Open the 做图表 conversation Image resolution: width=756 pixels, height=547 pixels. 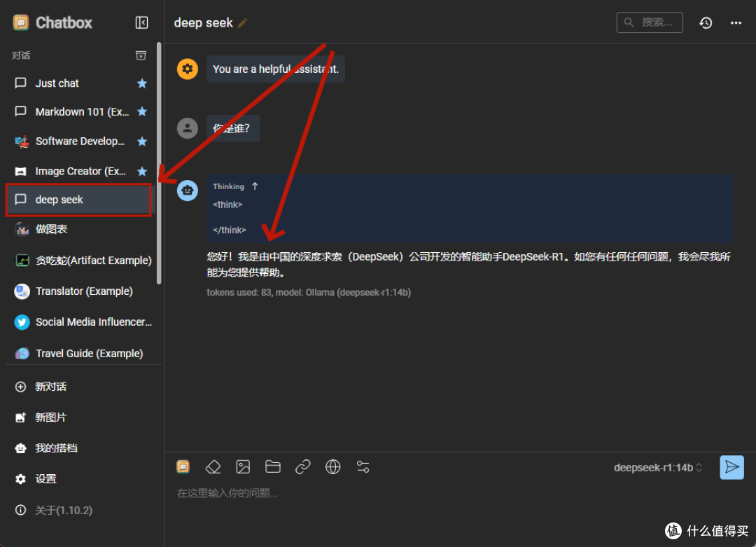[x=81, y=229]
